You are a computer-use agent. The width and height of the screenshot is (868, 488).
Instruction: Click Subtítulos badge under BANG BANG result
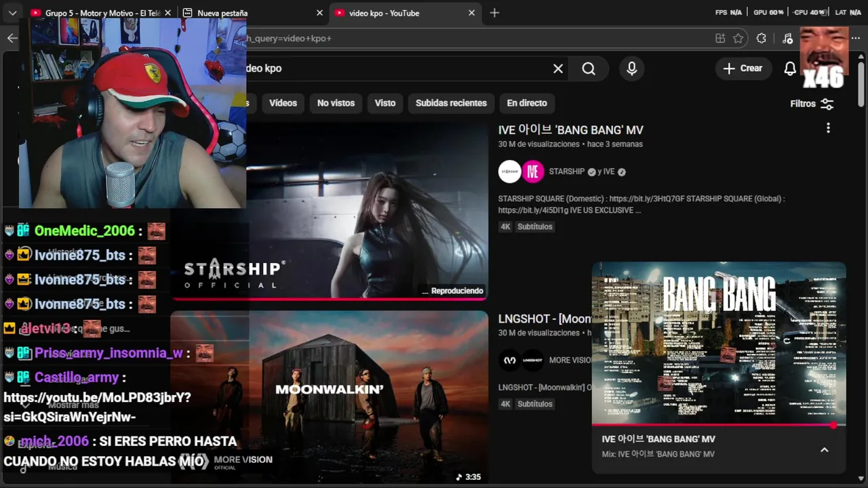pyautogui.click(x=535, y=226)
